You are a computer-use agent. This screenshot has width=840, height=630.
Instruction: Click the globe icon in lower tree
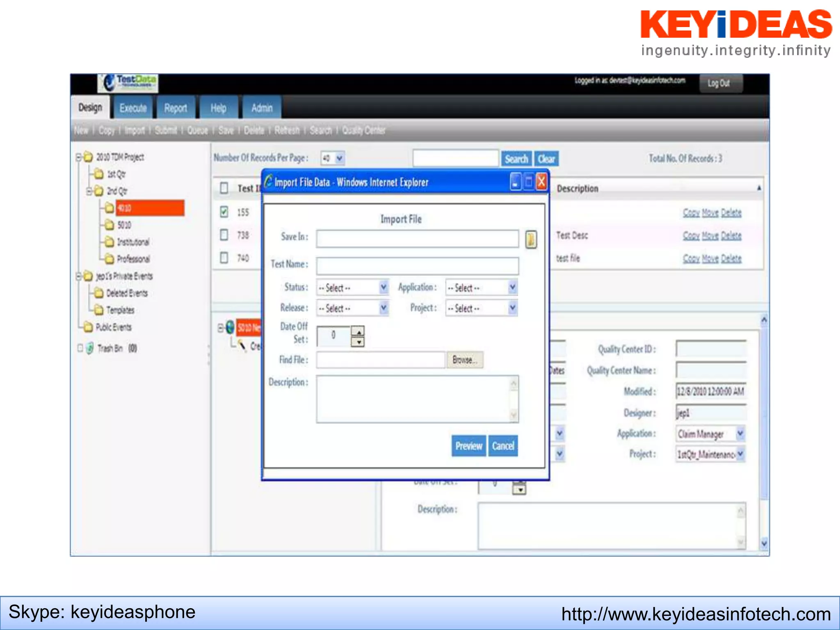point(230,327)
